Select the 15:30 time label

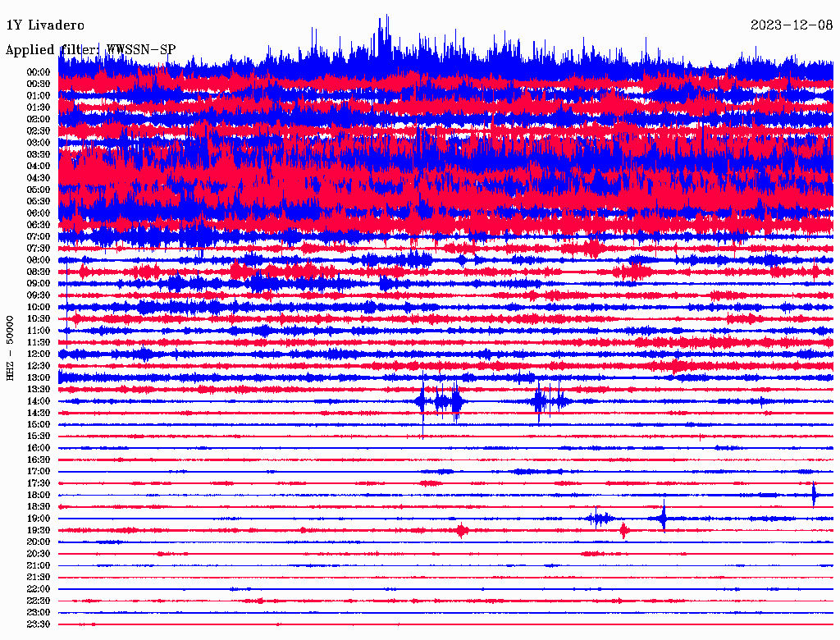tap(38, 437)
